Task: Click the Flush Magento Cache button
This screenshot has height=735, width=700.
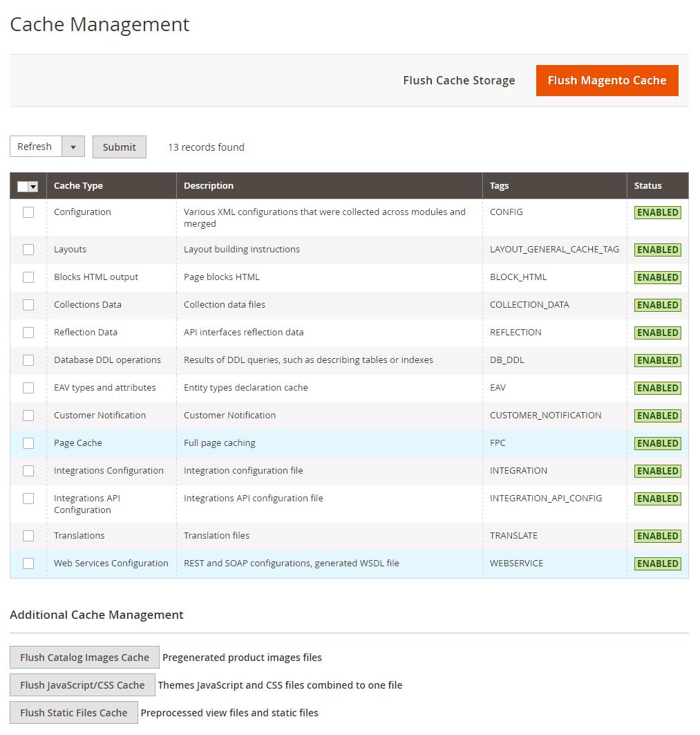Action: pyautogui.click(x=607, y=80)
